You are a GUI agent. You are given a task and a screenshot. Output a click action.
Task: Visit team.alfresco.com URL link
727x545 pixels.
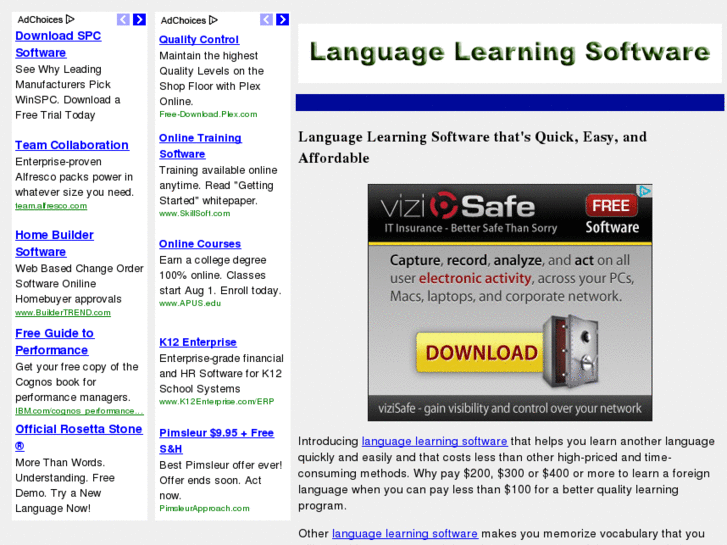click(x=51, y=206)
